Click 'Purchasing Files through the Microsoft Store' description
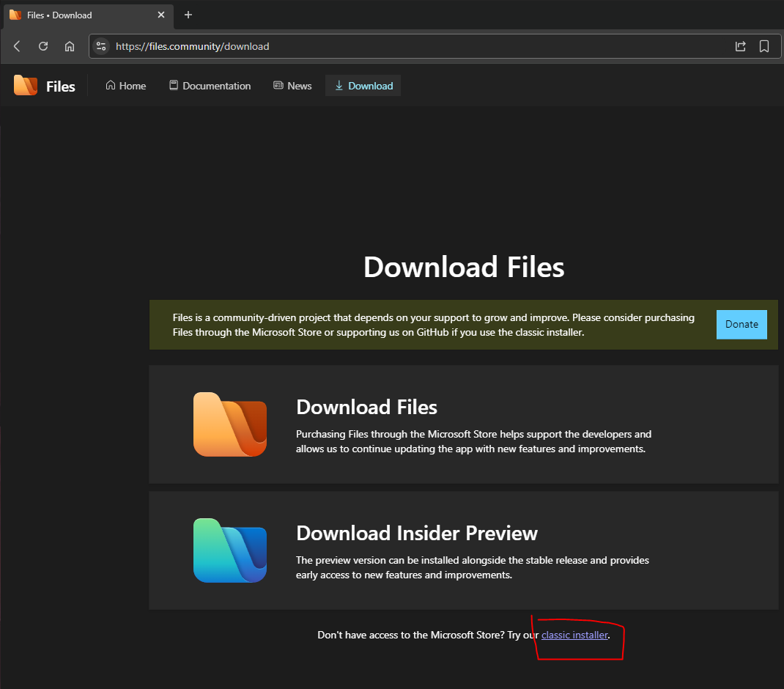The width and height of the screenshot is (784, 689). tap(473, 441)
